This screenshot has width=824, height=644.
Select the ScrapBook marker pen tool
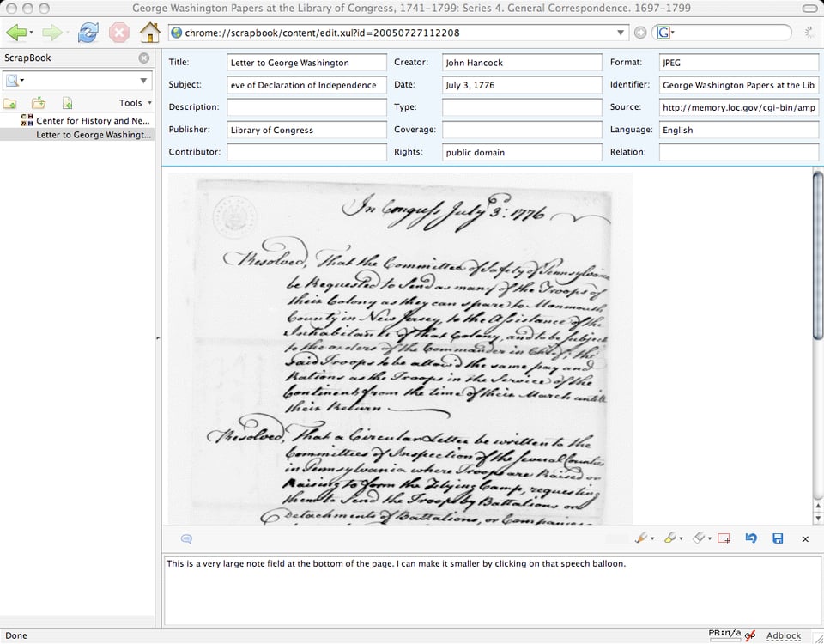pos(640,538)
